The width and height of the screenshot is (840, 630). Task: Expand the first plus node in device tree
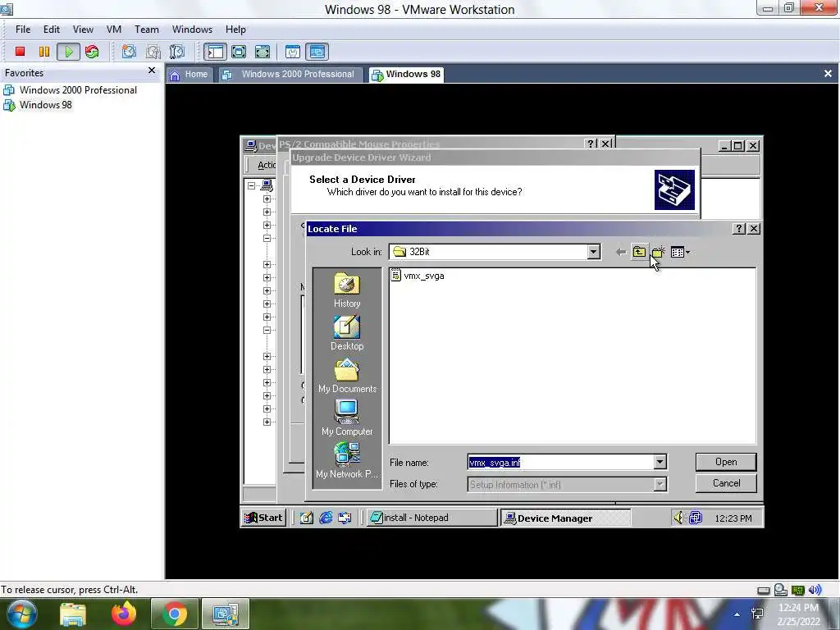coord(267,199)
